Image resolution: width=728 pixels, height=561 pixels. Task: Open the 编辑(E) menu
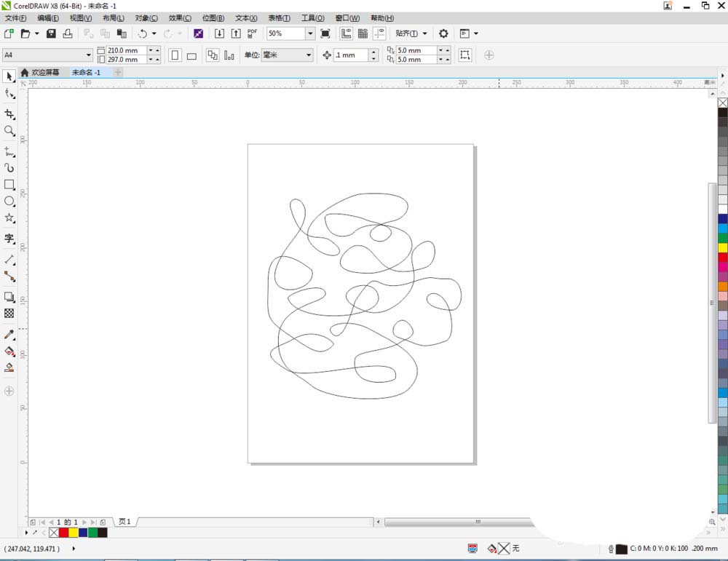(48, 18)
